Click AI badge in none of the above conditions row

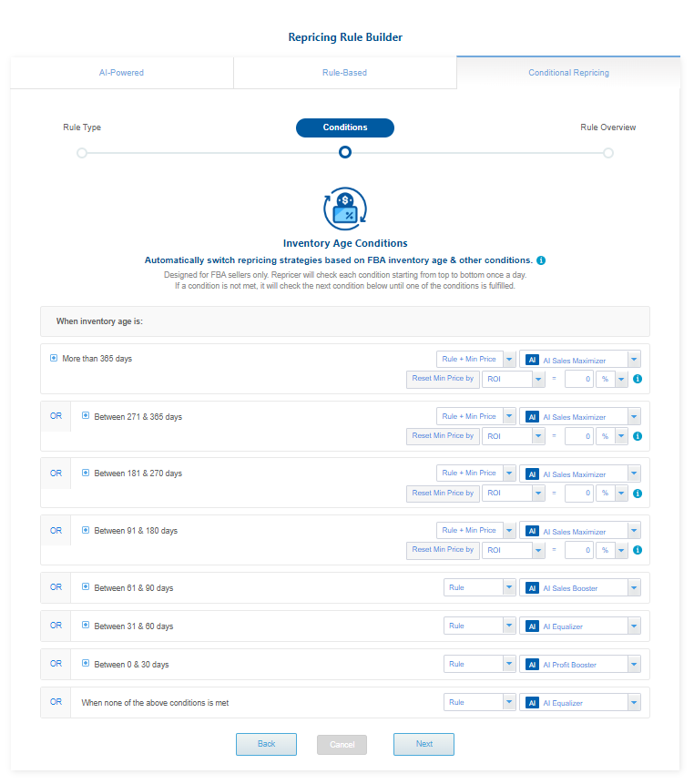[x=533, y=703]
